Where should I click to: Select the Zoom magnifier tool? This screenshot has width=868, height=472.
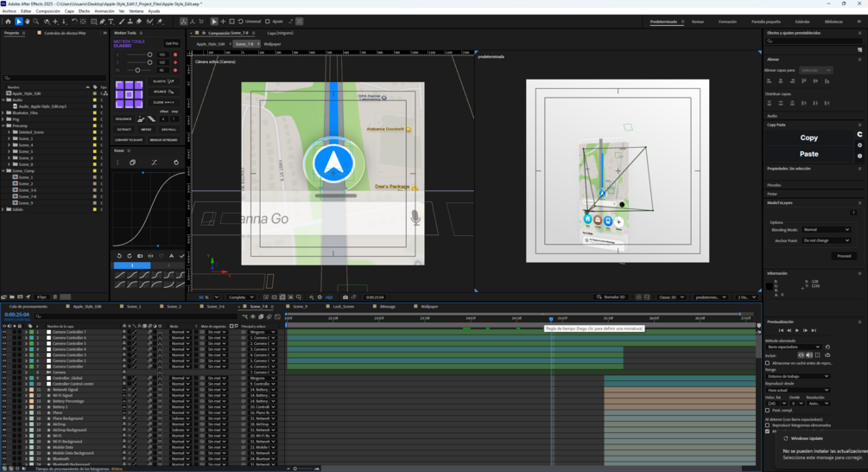pyautogui.click(x=36, y=22)
